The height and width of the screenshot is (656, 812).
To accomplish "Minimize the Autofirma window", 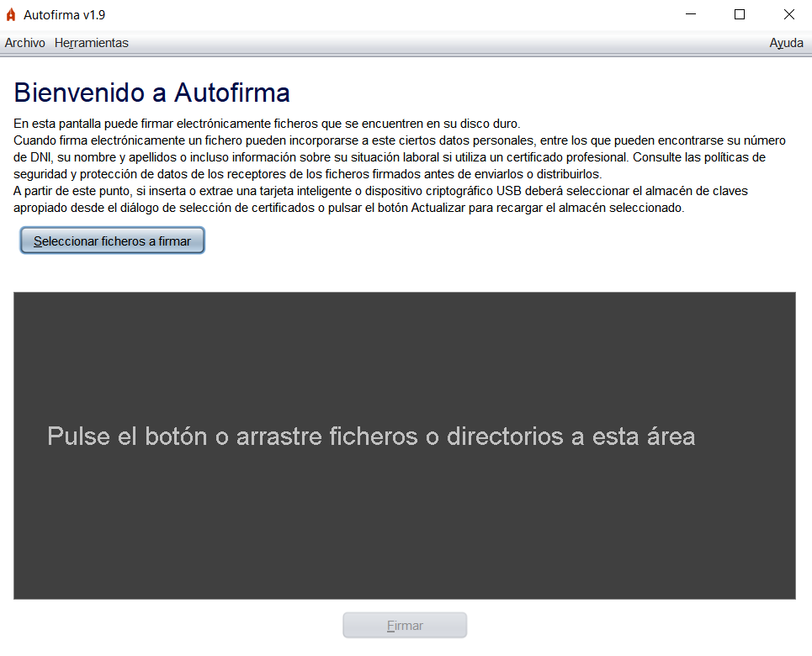I will tap(691, 14).
